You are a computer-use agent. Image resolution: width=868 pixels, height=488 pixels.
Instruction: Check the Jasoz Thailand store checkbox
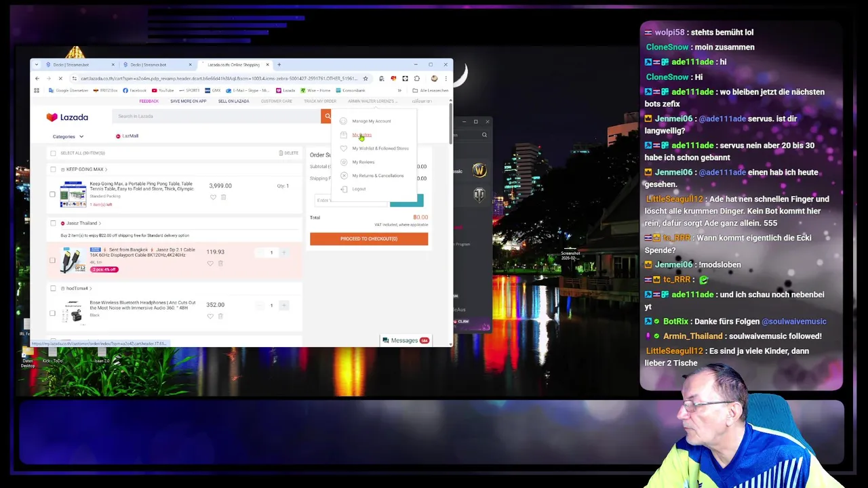pos(53,223)
